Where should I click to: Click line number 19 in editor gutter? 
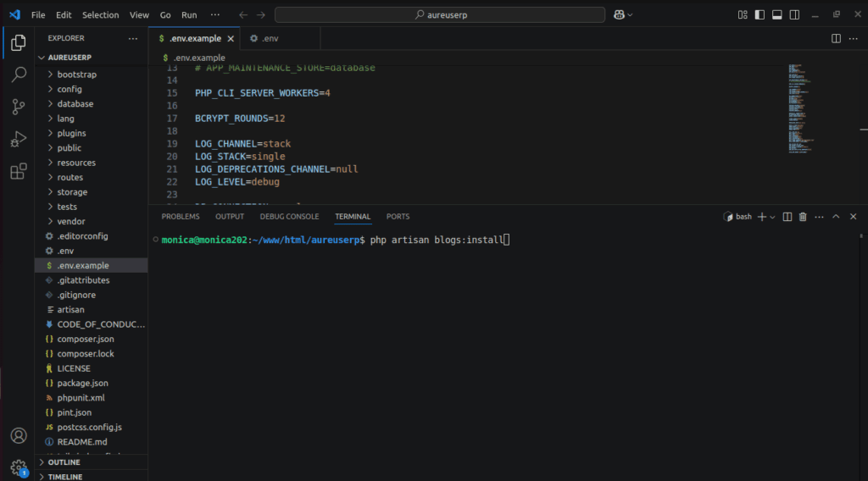[x=172, y=144]
